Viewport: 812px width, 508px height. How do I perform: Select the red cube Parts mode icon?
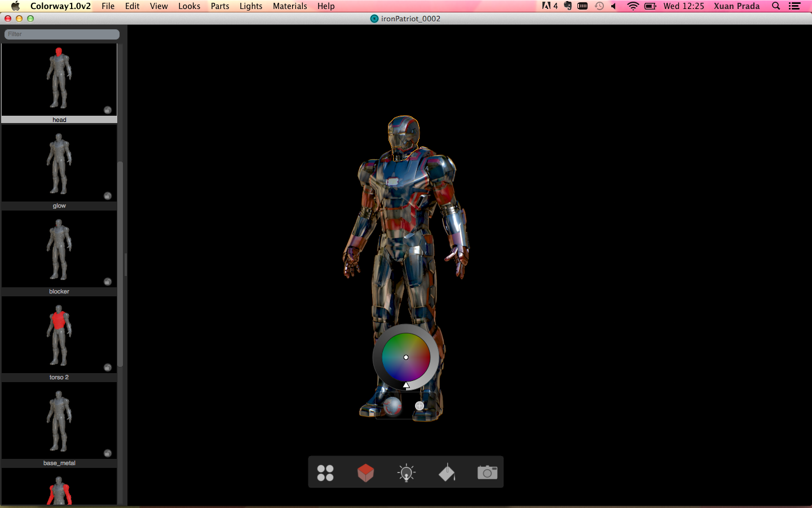click(366, 472)
